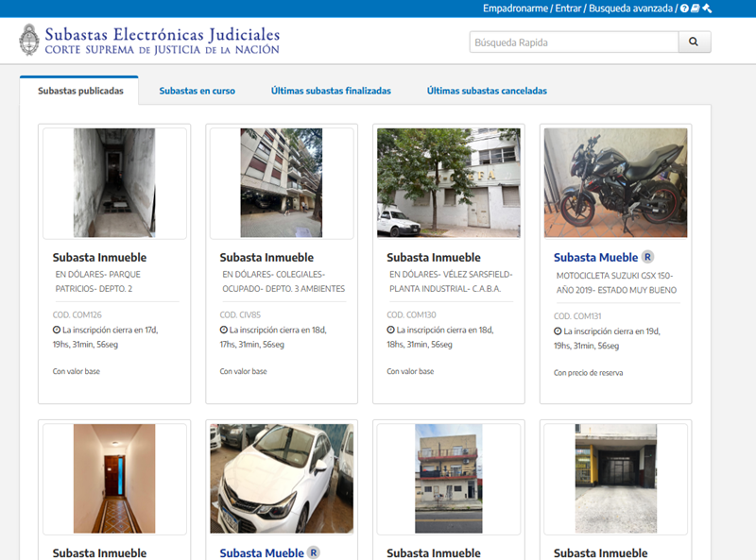Click 'MOTOCICLETA SUZUKI GSX 150' description
The width and height of the screenshot is (756, 560).
click(x=617, y=283)
